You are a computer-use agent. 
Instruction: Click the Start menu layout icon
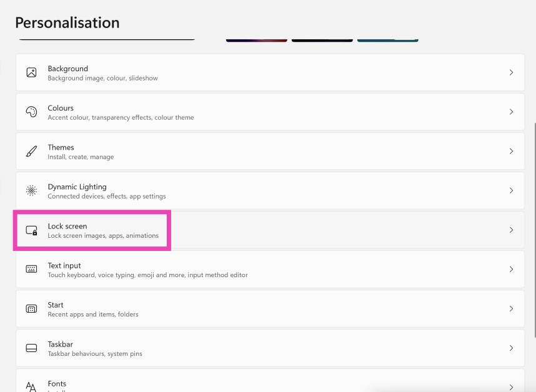31,308
